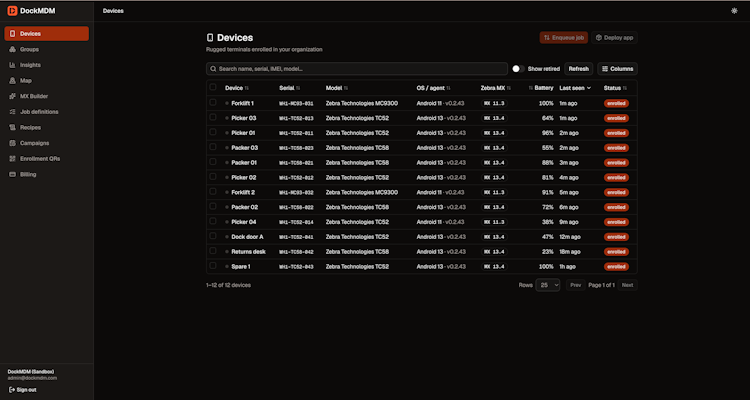Click the Refresh button

pyautogui.click(x=579, y=69)
